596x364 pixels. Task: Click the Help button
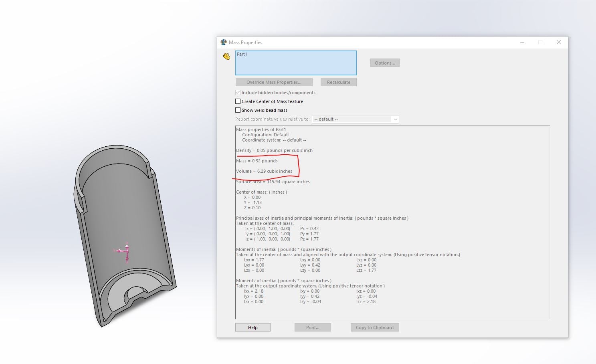pyautogui.click(x=253, y=328)
